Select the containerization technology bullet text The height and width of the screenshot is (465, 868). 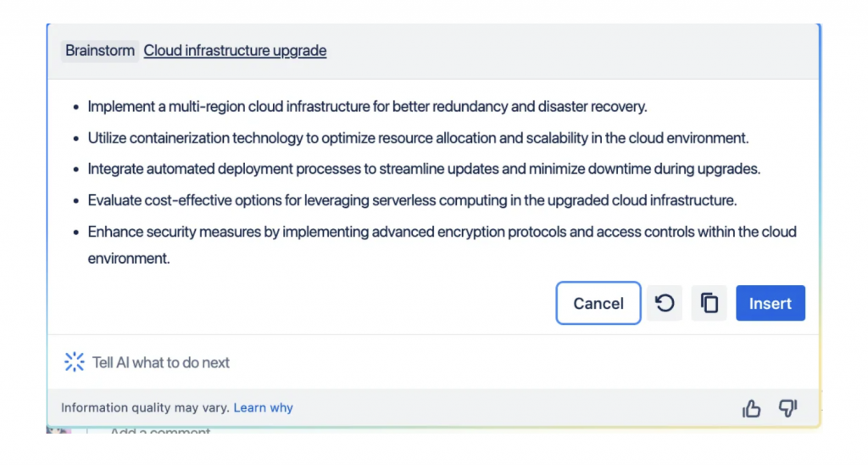[418, 138]
